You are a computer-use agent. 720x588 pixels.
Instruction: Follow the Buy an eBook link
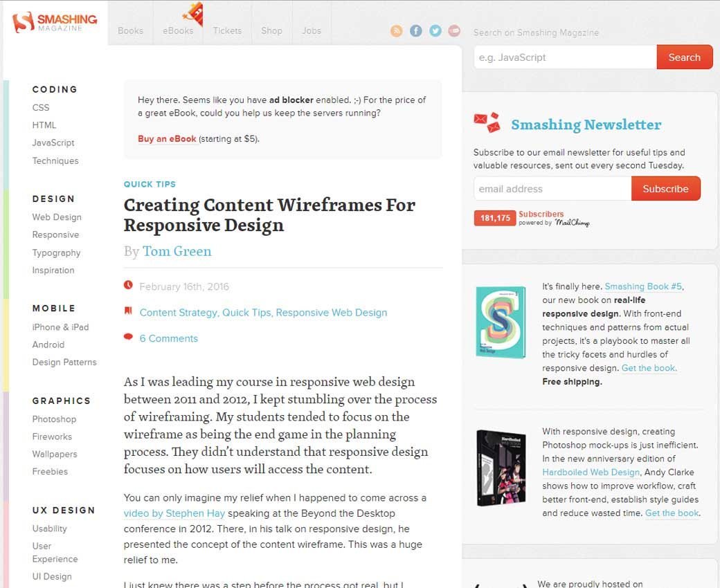pyautogui.click(x=167, y=138)
